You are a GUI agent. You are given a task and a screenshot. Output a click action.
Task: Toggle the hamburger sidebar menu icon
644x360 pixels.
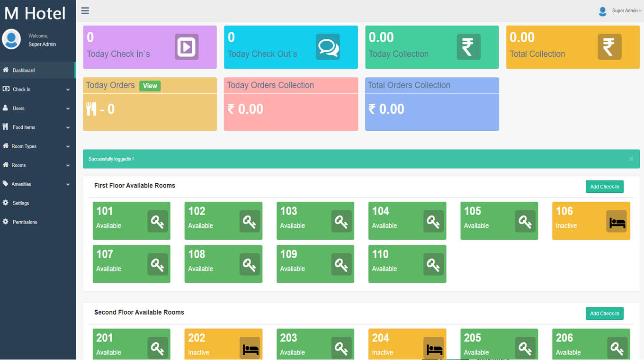click(x=85, y=11)
